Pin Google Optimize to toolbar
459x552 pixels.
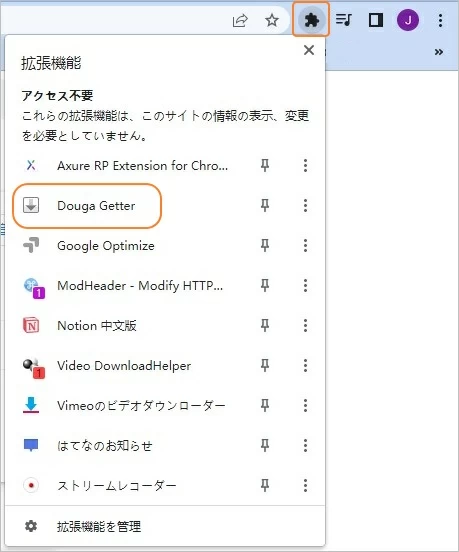[x=265, y=245]
